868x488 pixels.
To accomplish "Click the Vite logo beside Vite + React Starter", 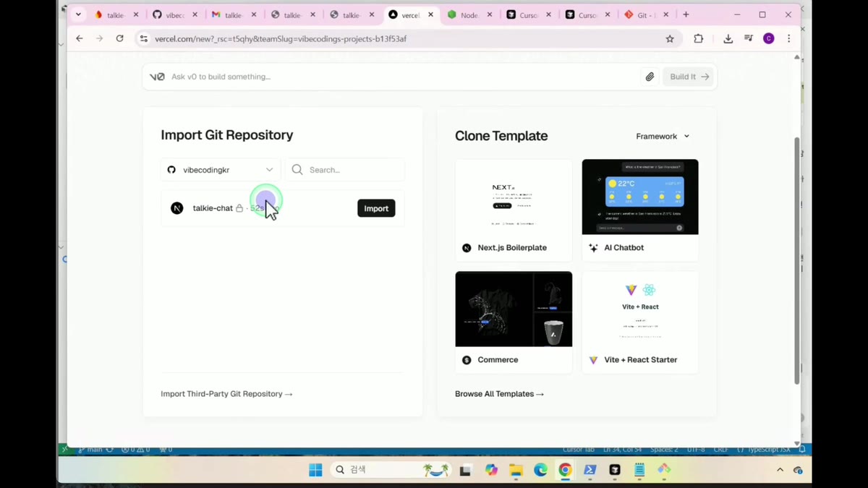I will pos(593,360).
